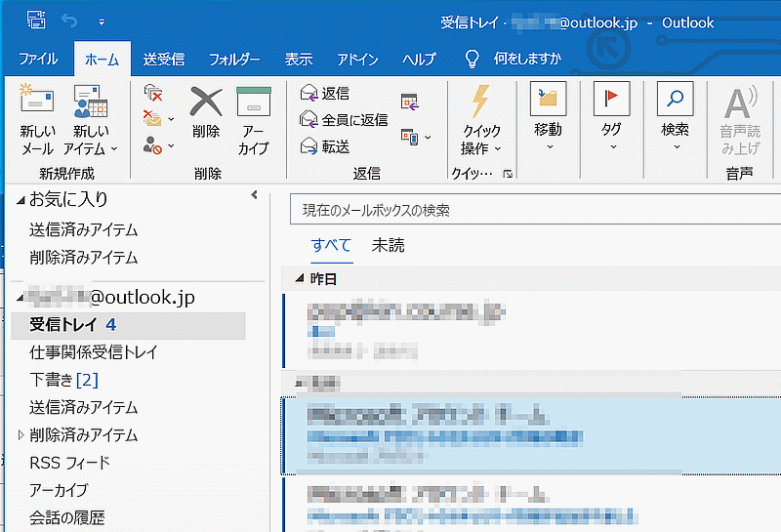Filter by Unread (未読) messages
The width and height of the screenshot is (781, 532).
pos(388,245)
